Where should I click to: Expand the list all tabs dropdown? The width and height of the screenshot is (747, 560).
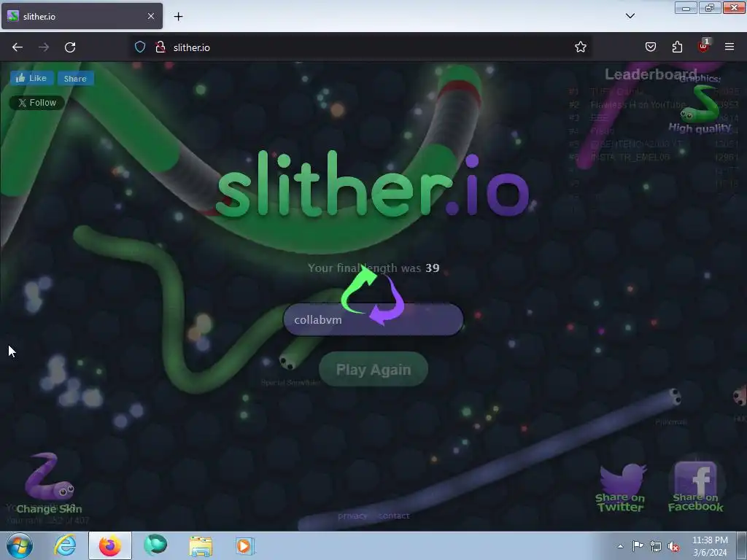(x=630, y=16)
